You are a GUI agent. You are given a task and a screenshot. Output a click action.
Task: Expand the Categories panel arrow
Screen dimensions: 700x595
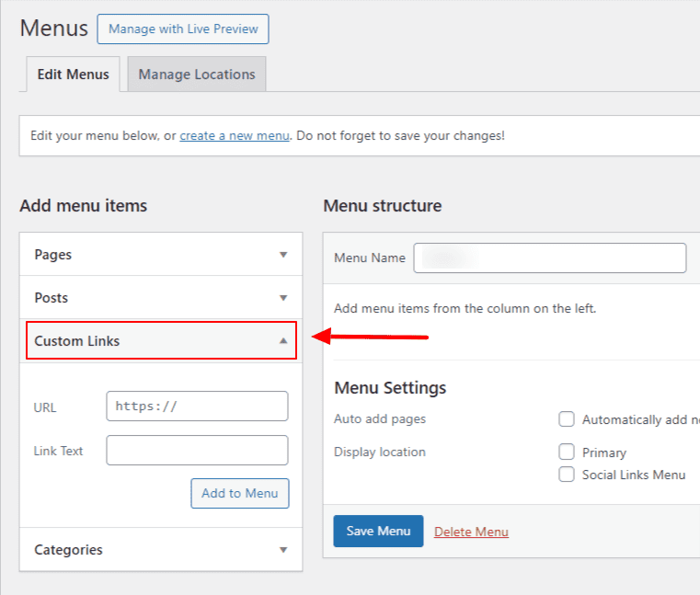[x=283, y=550]
